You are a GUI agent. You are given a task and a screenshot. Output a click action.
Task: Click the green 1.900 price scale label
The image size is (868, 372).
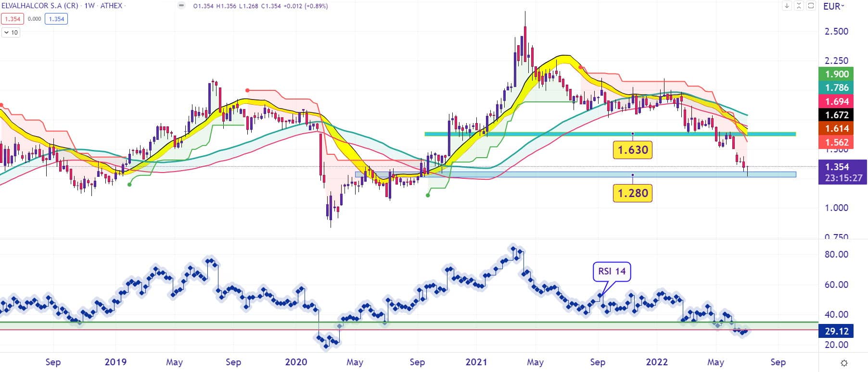point(837,74)
